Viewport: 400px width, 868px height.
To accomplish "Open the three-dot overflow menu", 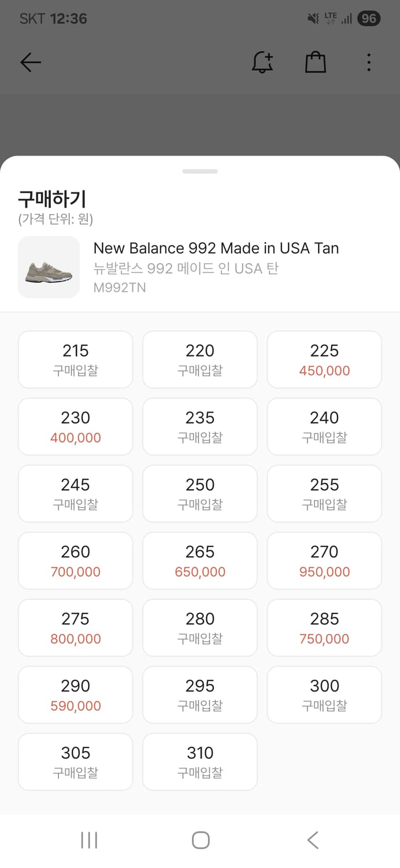I will (x=369, y=62).
